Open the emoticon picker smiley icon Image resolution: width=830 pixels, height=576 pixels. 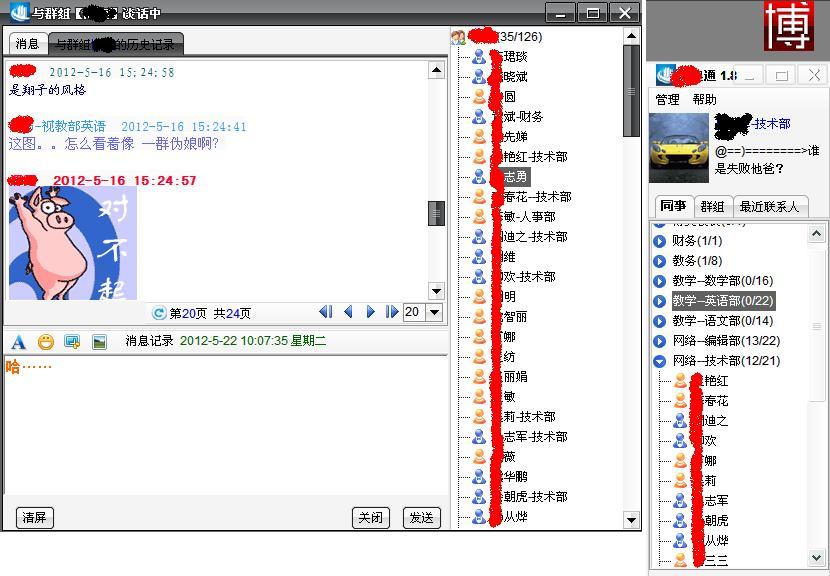pyautogui.click(x=45, y=342)
